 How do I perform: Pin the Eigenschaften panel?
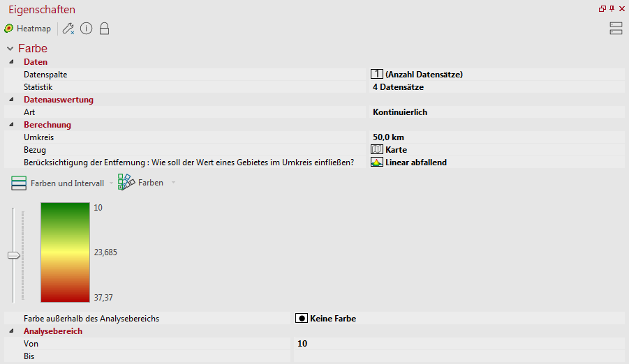point(612,8)
